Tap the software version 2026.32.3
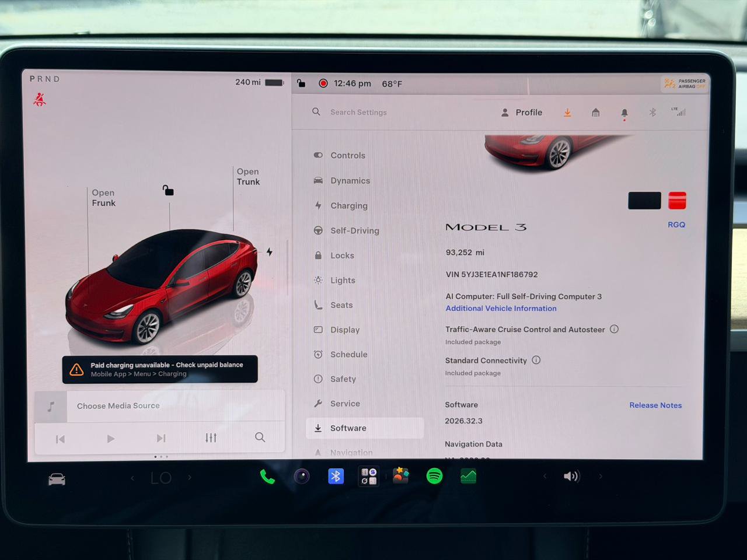Image resolution: width=747 pixels, height=560 pixels. point(463,421)
